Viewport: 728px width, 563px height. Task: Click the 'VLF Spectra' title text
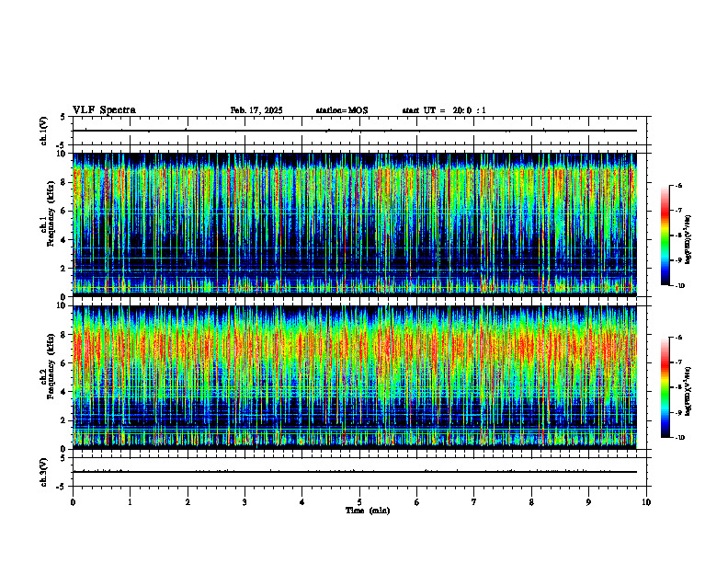pos(104,110)
